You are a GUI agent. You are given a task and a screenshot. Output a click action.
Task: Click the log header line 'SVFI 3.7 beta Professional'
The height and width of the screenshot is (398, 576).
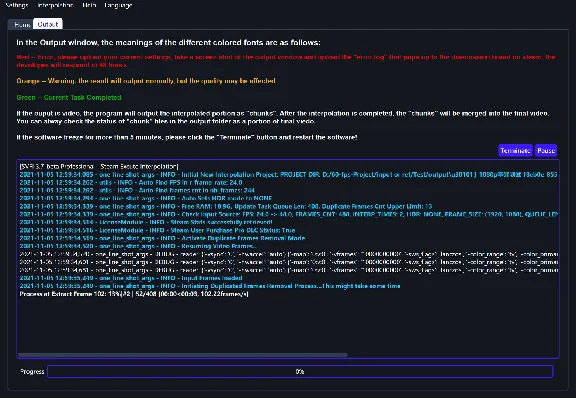click(x=99, y=166)
